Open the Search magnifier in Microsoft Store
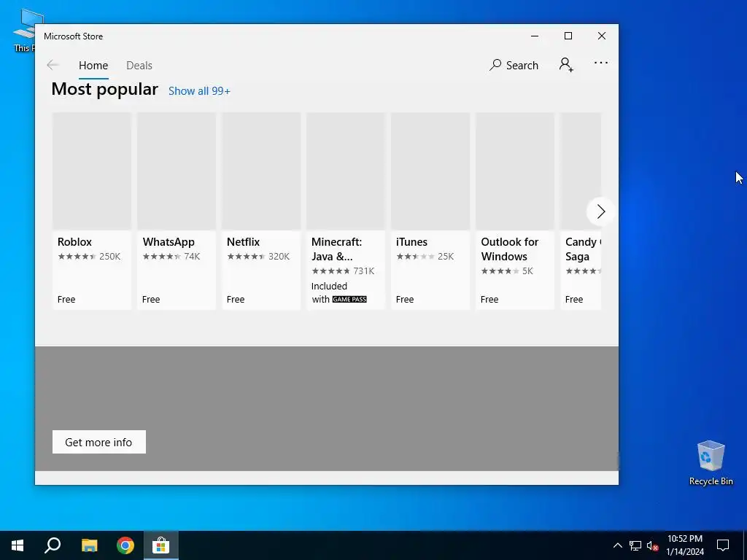Viewport: 747px width, 560px height. click(514, 65)
